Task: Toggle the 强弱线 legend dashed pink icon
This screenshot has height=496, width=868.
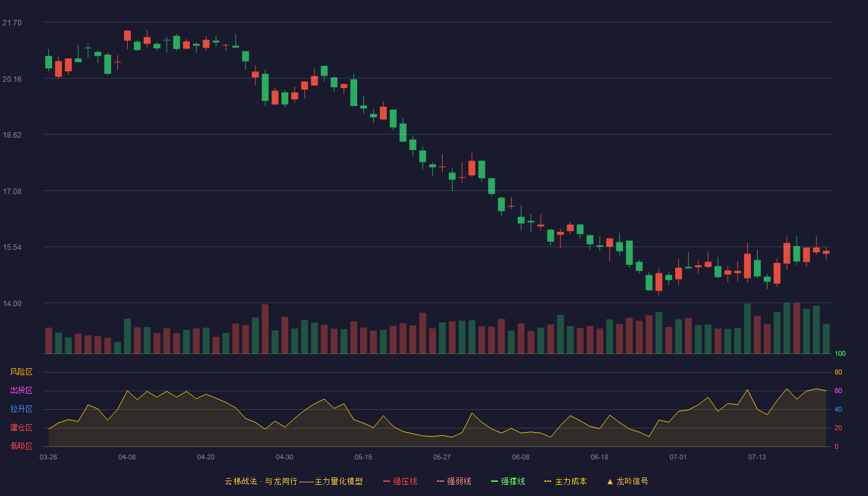Action: point(440,481)
